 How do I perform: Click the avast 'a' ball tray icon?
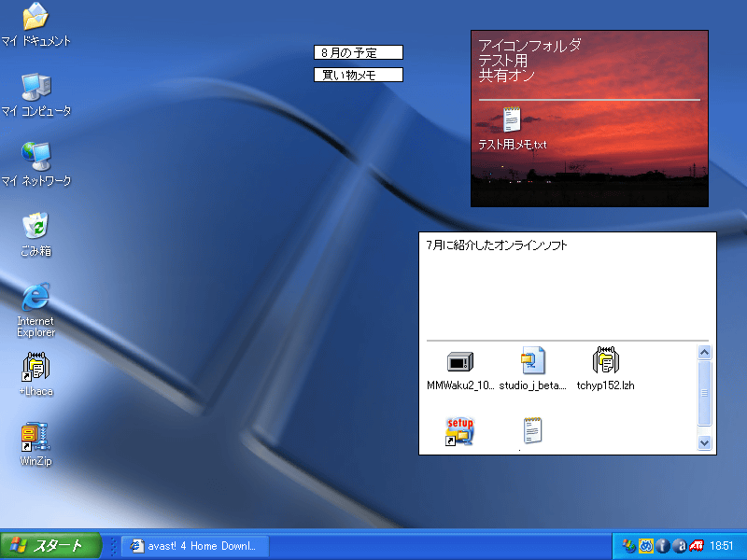coord(679,546)
